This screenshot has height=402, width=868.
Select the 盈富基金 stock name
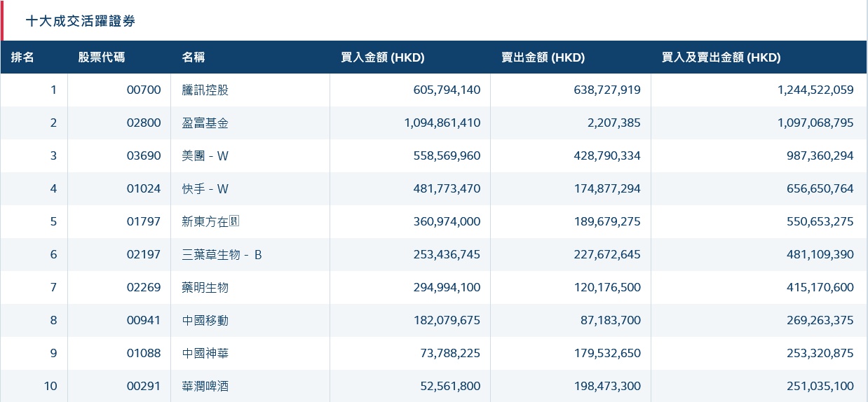click(205, 123)
